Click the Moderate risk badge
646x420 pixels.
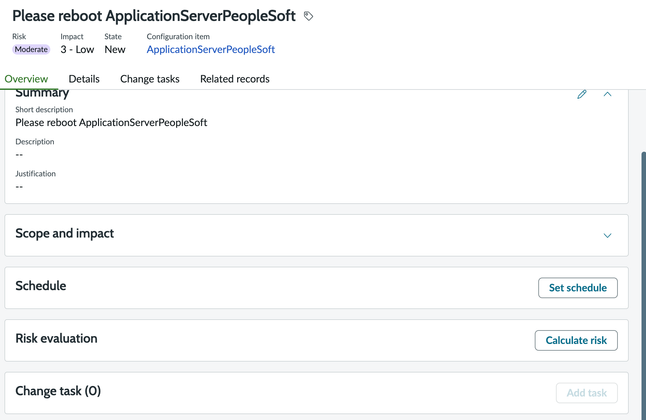coord(31,49)
